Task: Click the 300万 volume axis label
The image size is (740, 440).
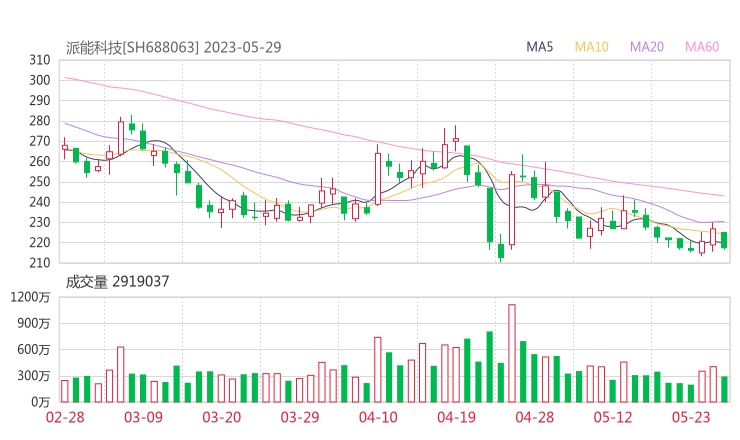Action: [34, 376]
